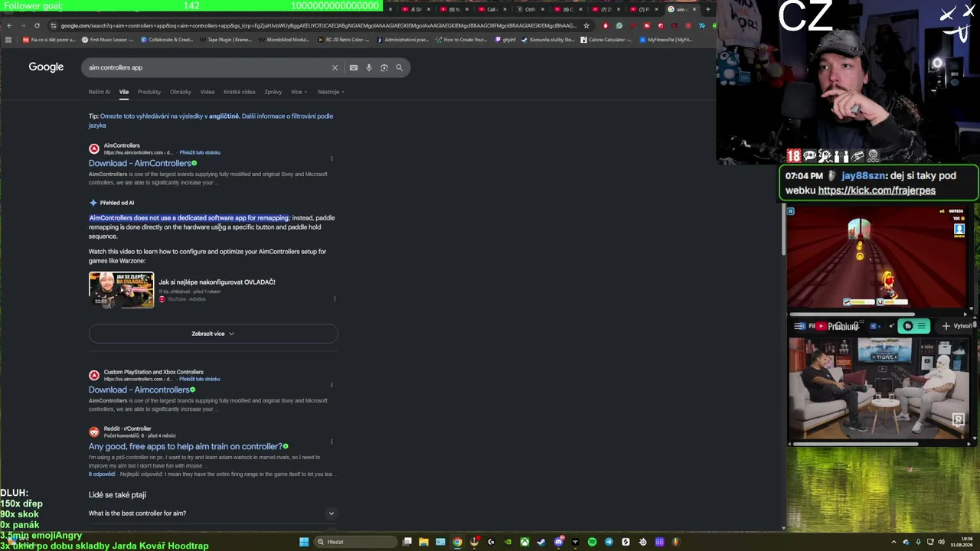Submit search with the magnifier icon
This screenshot has height=551, width=980.
pos(399,67)
